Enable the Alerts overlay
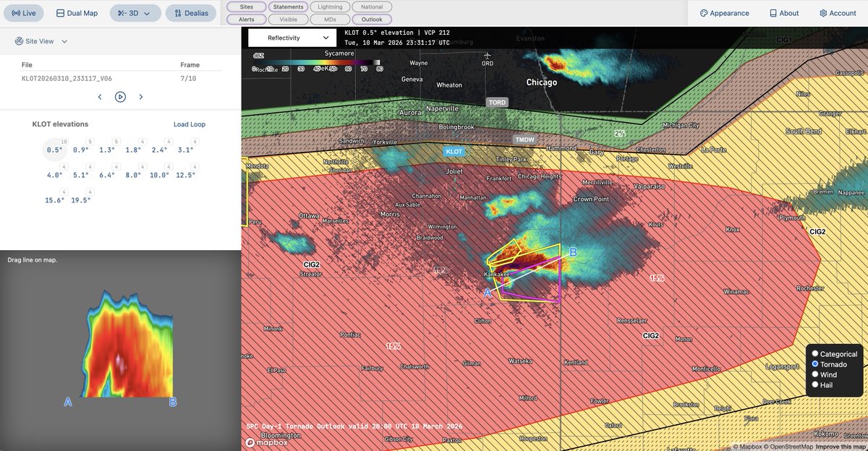 coord(246,20)
